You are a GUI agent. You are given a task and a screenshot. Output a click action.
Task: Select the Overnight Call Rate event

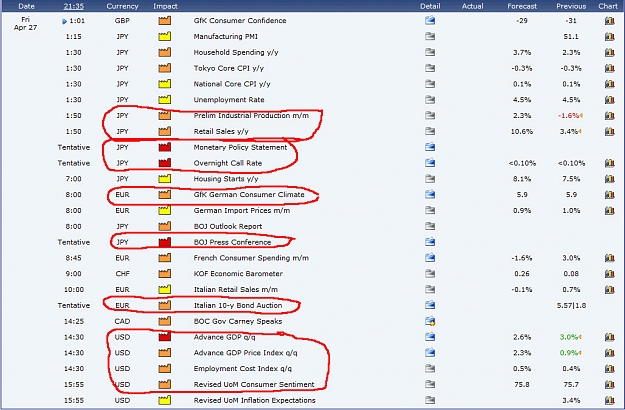pyautogui.click(x=228, y=163)
